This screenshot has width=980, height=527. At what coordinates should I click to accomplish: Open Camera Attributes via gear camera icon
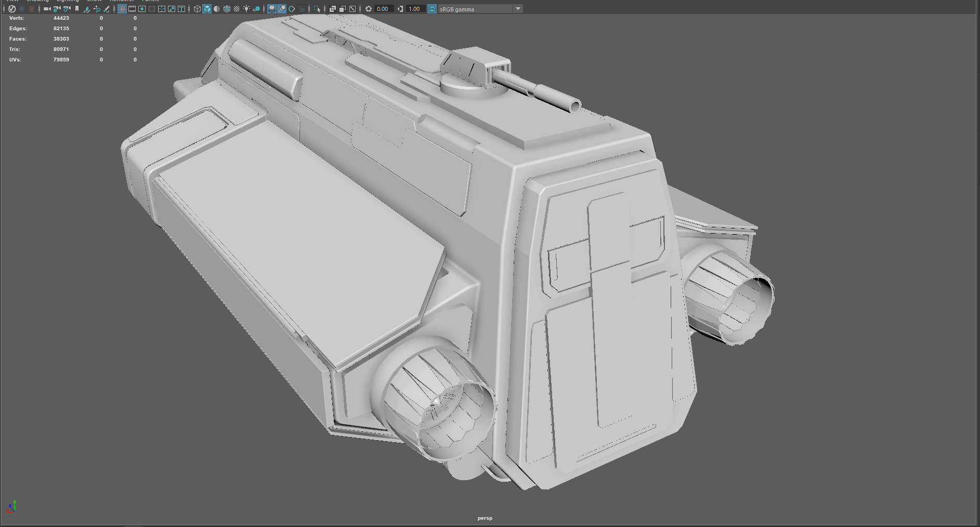(x=67, y=9)
